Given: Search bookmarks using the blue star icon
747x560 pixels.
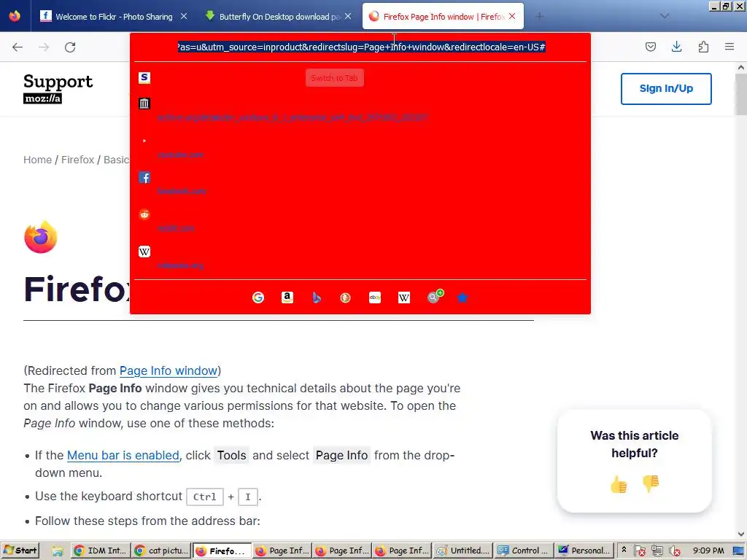Looking at the screenshot, I should click(x=462, y=297).
